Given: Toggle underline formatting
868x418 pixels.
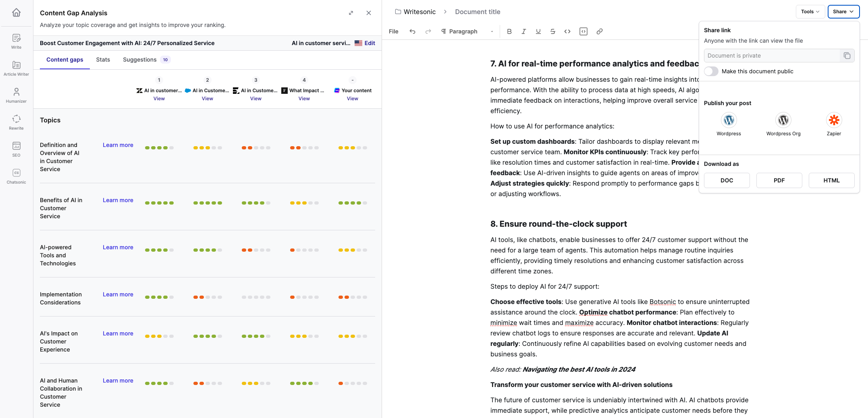Looking at the screenshot, I should tap(538, 31).
